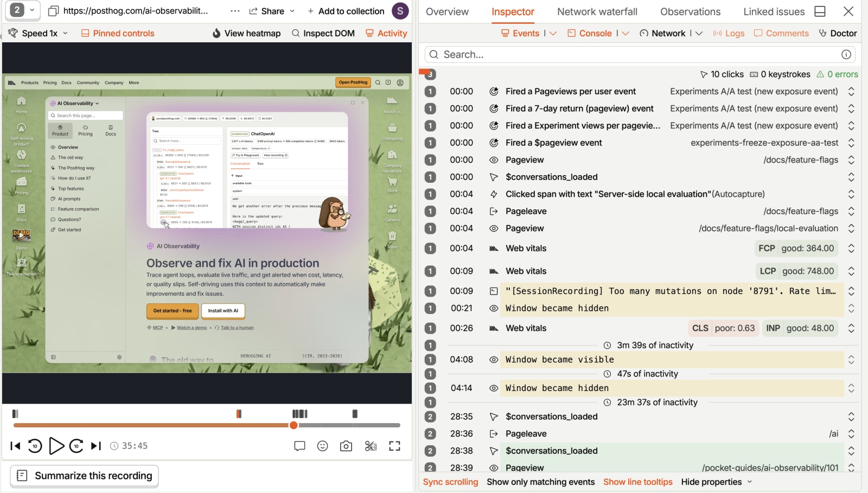Click Get started - free in the replay
This screenshot has height=493, width=868.
(172, 311)
